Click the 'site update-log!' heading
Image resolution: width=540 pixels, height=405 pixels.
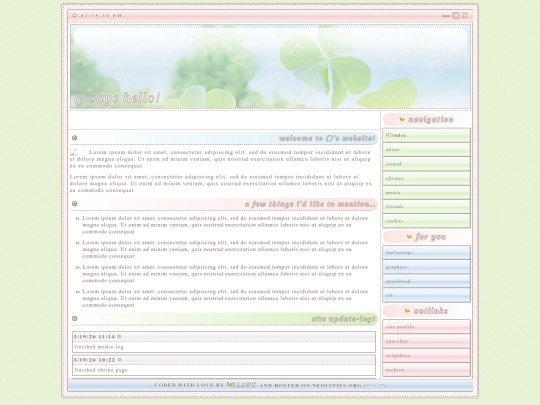(343, 319)
